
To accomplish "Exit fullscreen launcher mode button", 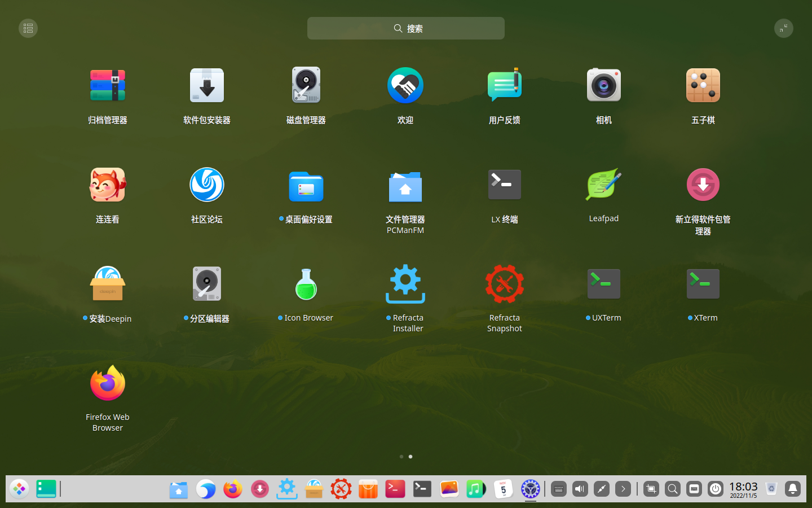I will coord(784,28).
